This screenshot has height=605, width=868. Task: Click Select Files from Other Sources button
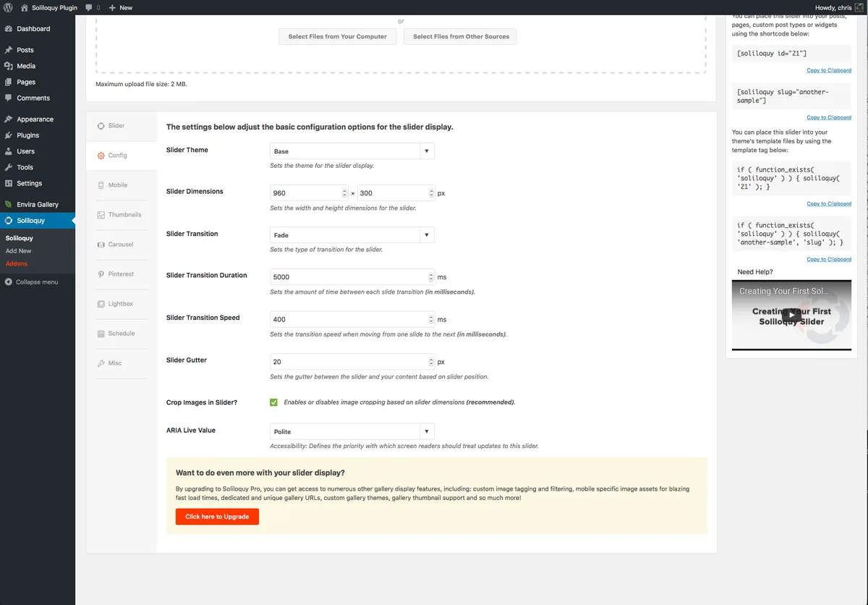click(461, 36)
